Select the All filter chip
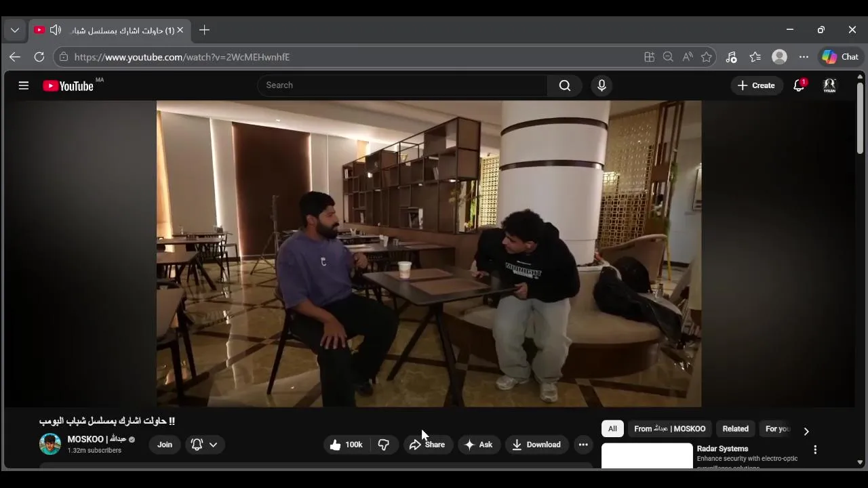The width and height of the screenshot is (868, 488). (612, 429)
